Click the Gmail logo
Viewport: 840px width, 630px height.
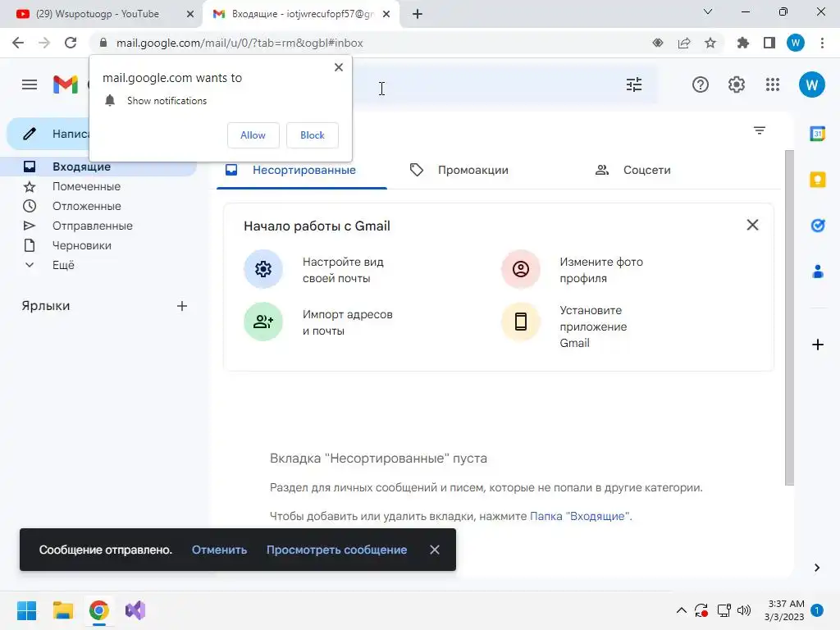(x=66, y=84)
